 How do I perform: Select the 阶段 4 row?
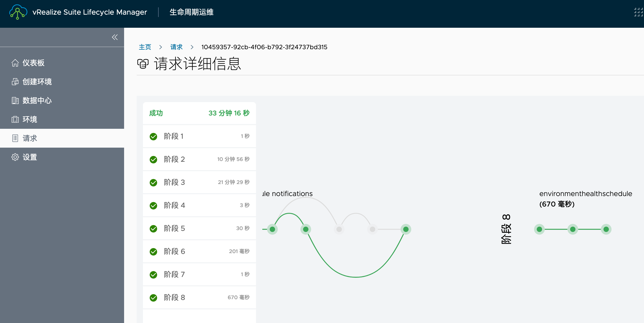pyautogui.click(x=199, y=205)
